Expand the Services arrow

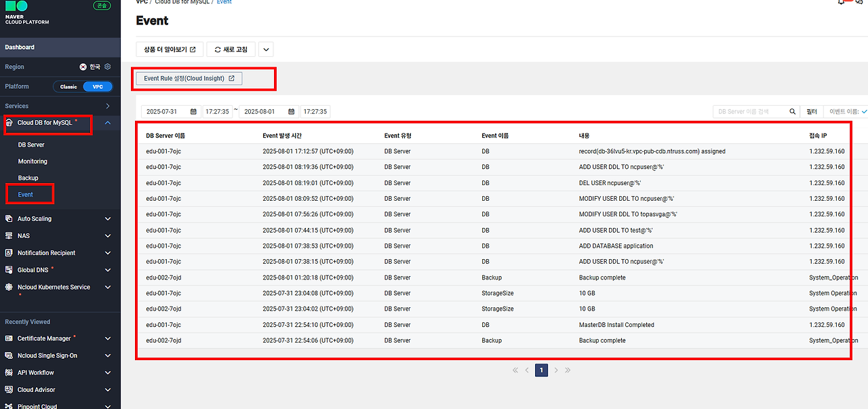108,106
